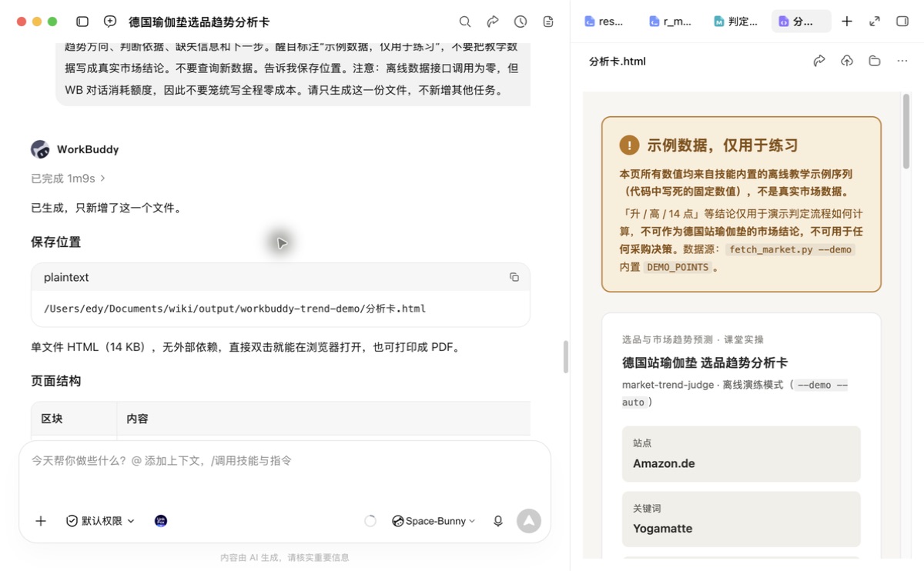Toggle the right side panel icon
Screen dimensions: 924x571
902,22
